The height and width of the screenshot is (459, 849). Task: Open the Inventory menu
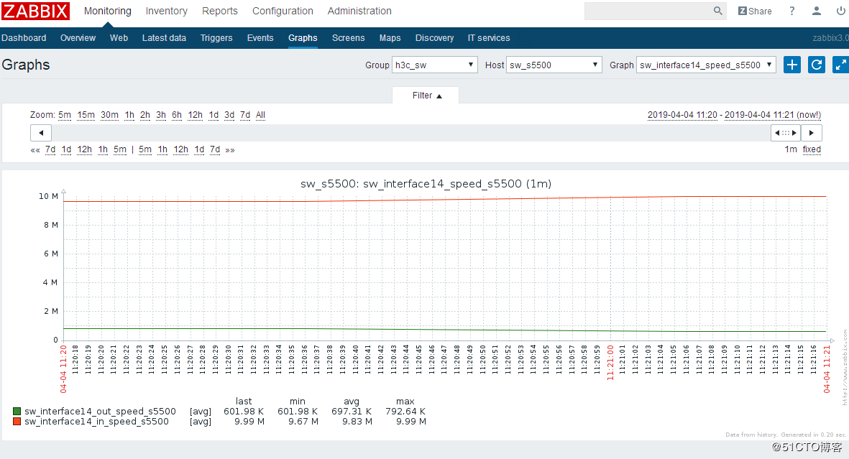166,11
